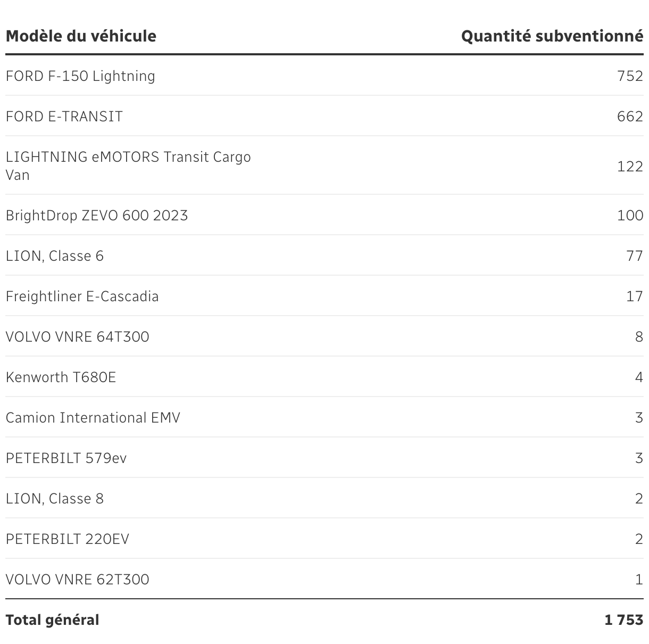649x644 pixels.
Task: Click the PETERBILT 579ev model name
Action: 66,458
